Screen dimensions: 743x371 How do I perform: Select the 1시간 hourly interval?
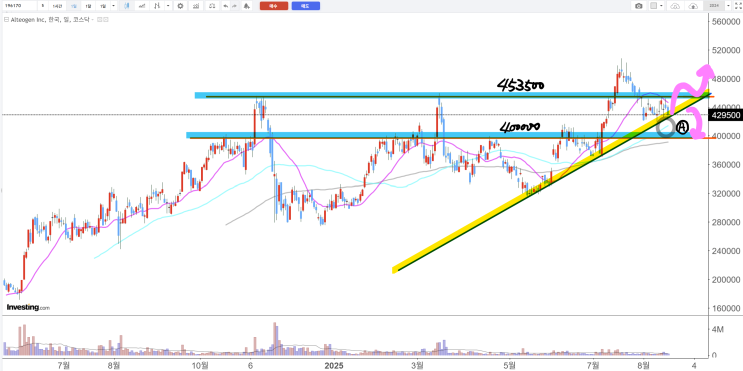click(57, 6)
